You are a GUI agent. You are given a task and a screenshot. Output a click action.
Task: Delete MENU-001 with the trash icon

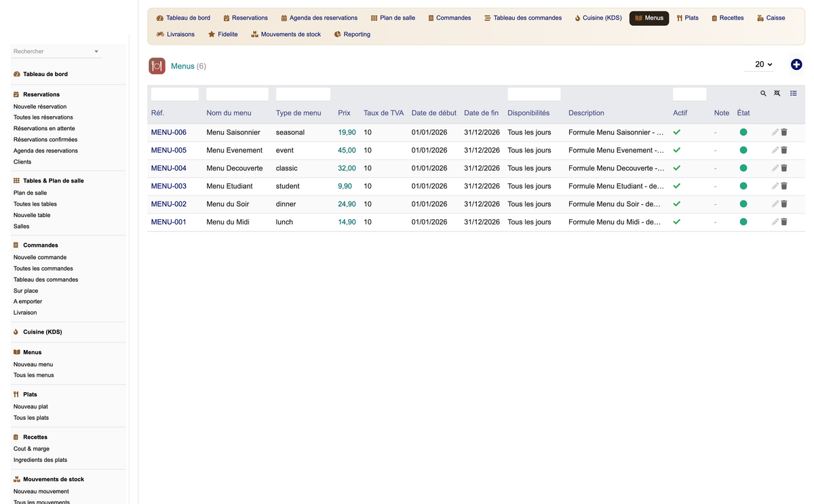pyautogui.click(x=784, y=222)
